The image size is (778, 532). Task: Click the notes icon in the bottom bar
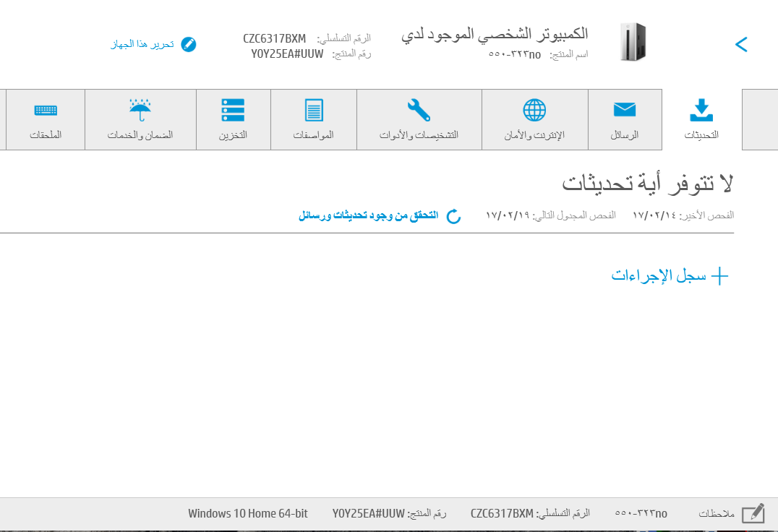(753, 513)
